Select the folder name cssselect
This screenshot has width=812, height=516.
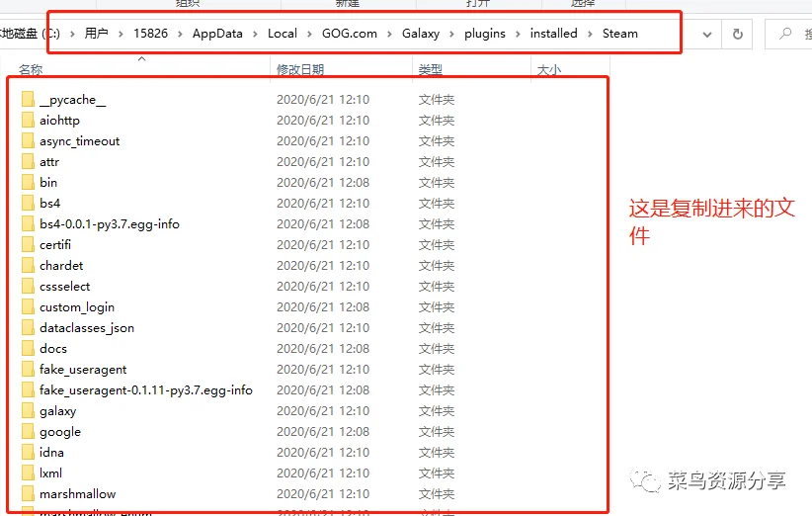pos(65,286)
